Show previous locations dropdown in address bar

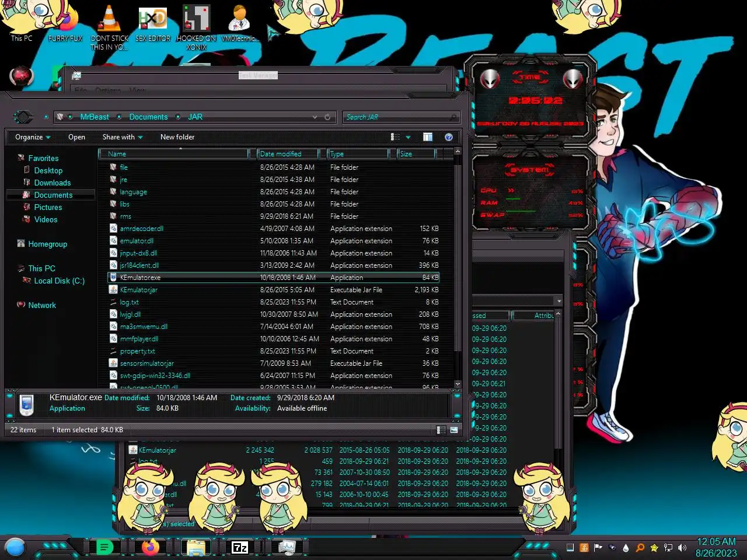pyautogui.click(x=315, y=117)
